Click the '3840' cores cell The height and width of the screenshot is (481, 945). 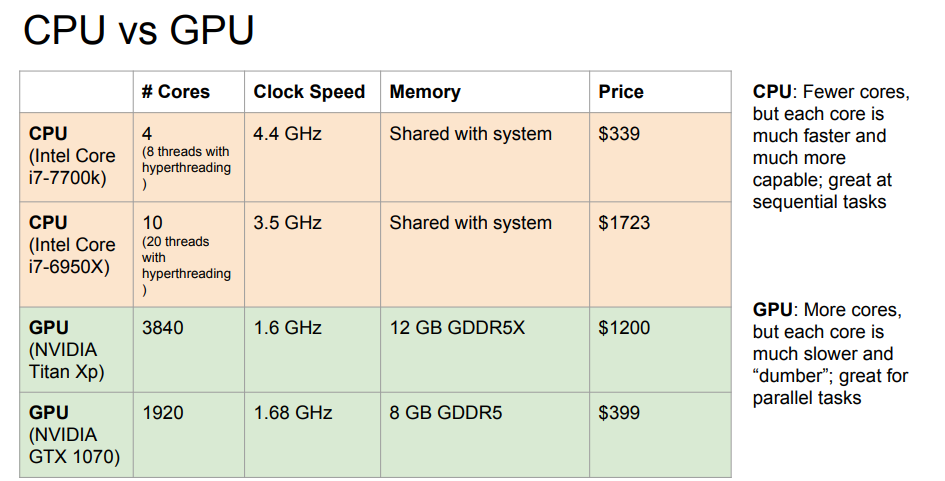coord(163,327)
